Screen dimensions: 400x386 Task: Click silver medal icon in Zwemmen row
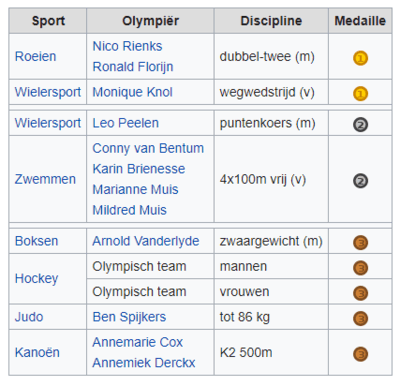coord(360,181)
